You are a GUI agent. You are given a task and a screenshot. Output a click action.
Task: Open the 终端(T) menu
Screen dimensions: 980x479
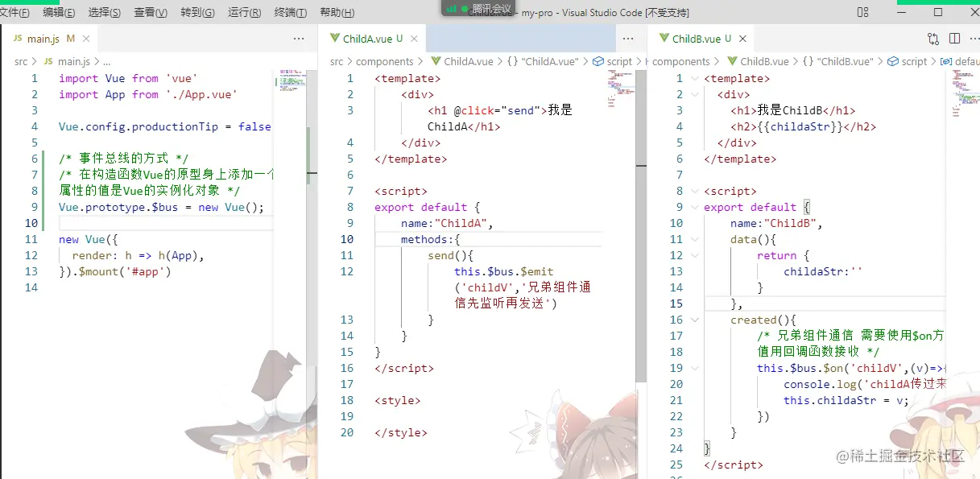coord(290,12)
